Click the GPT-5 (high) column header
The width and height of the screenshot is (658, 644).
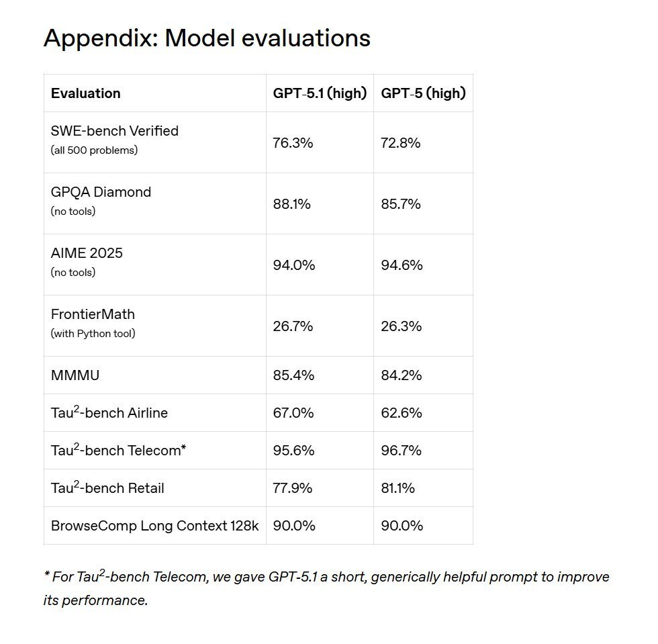coord(423,93)
